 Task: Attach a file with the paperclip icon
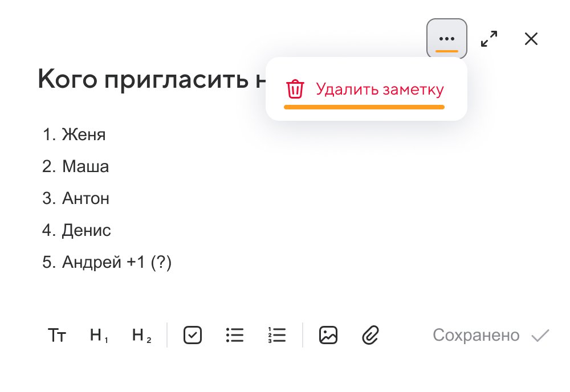coord(370,336)
